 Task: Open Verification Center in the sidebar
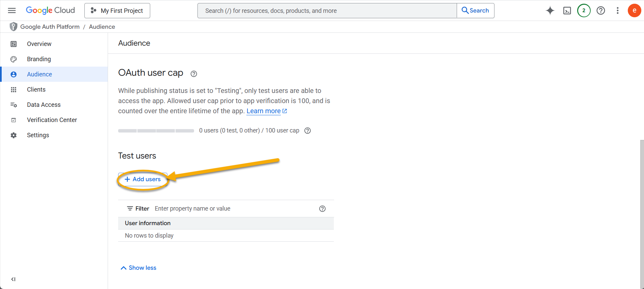54,120
